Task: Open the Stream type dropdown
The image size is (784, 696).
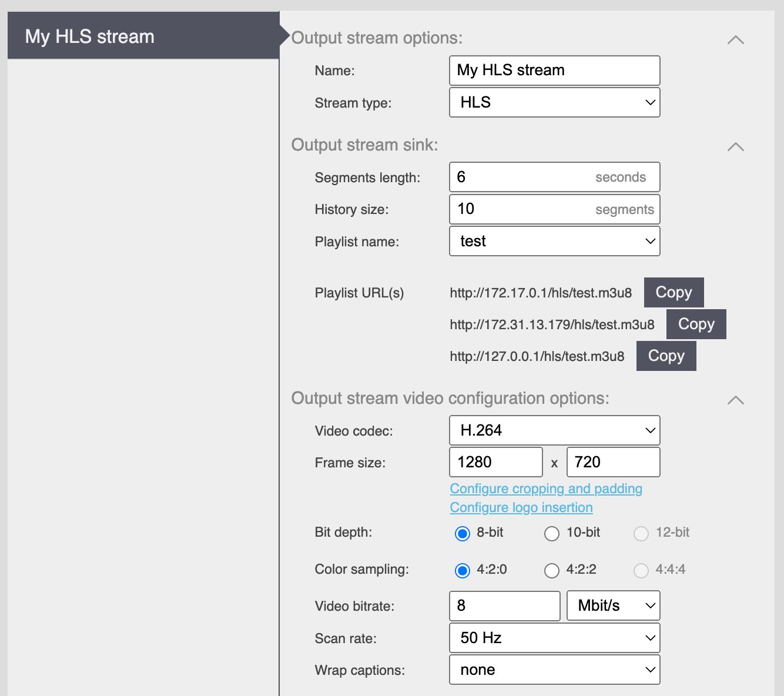Action: click(x=555, y=102)
